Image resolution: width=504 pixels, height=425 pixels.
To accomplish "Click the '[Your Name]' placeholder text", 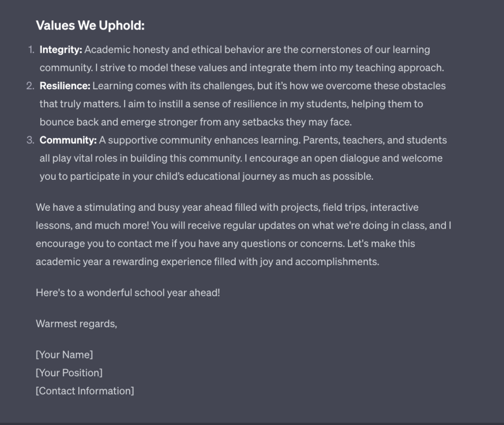I will point(64,355).
